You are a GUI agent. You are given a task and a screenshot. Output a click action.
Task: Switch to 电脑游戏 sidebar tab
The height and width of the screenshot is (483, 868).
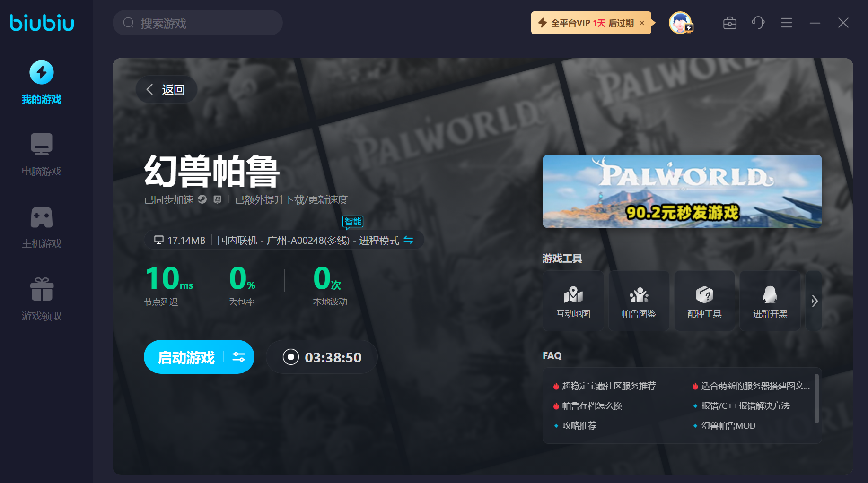pos(42,155)
